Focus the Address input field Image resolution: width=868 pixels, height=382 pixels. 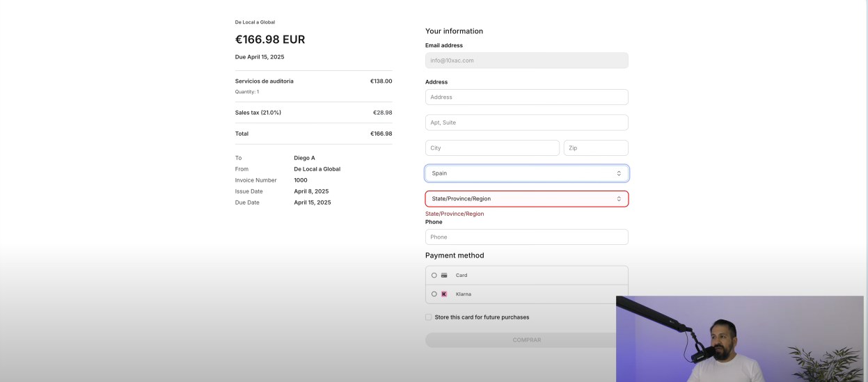[526, 97]
